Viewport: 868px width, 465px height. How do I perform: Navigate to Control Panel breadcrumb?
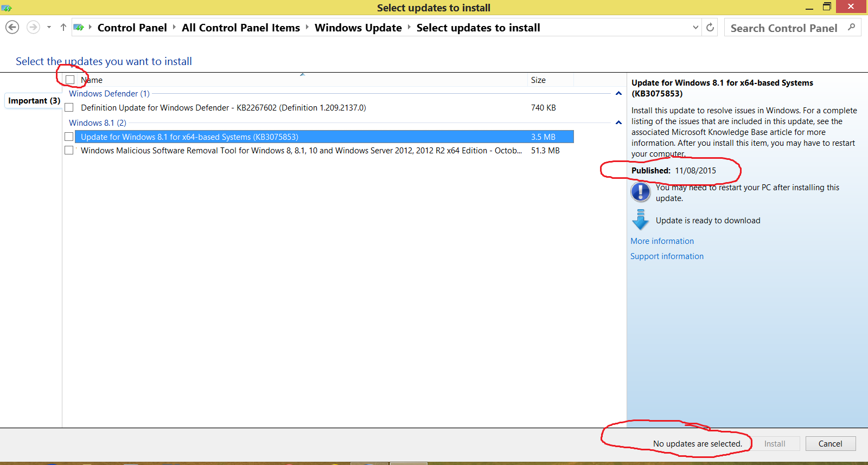coord(132,28)
